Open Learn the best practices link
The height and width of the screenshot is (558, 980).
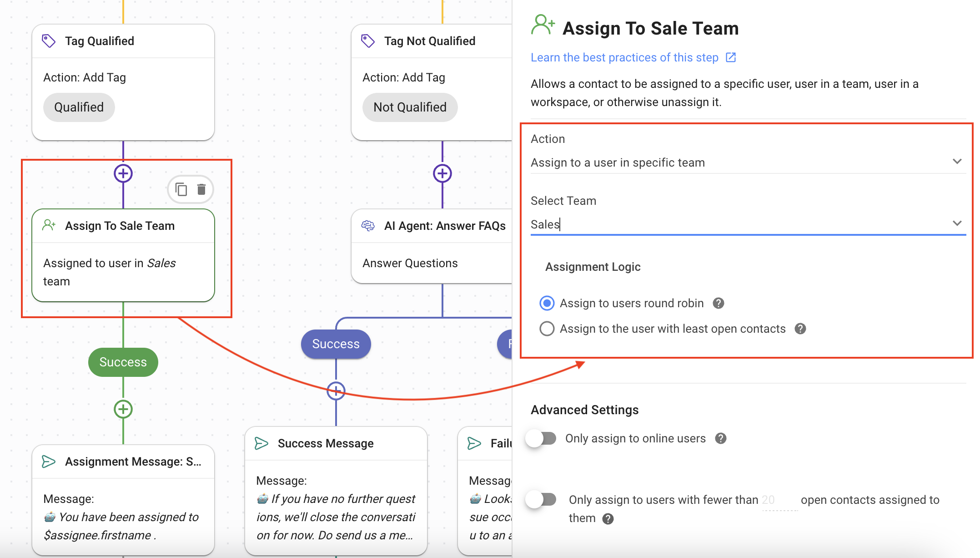point(624,57)
